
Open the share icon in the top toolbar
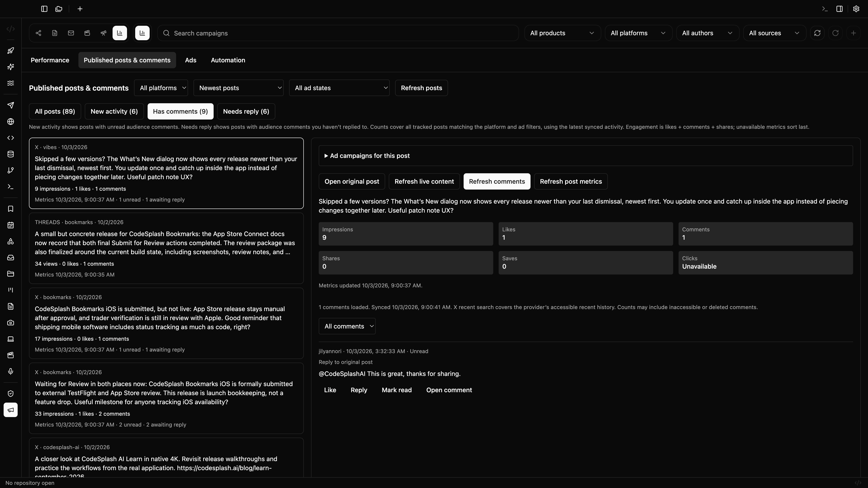(38, 33)
